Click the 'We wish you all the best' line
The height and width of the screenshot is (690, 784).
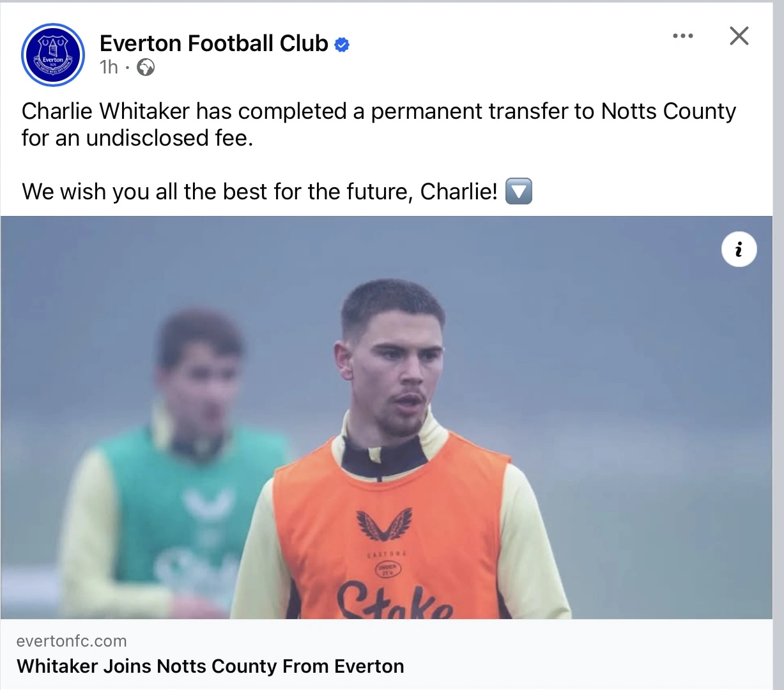click(259, 191)
